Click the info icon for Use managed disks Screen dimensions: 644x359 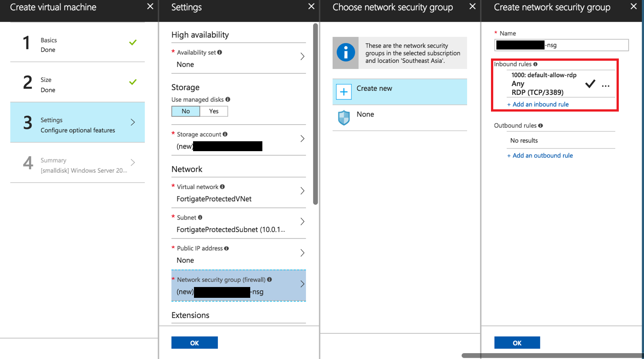click(x=228, y=99)
